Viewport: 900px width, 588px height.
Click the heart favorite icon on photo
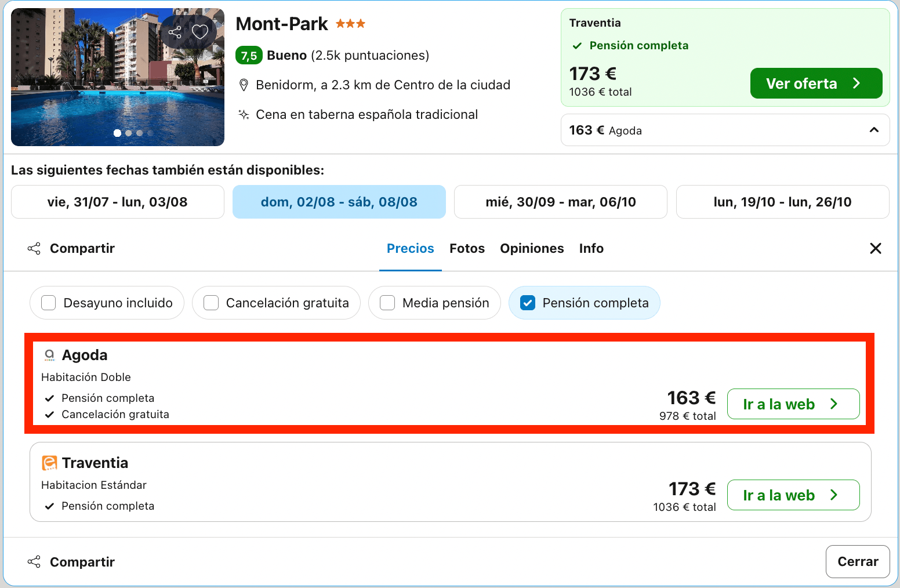[x=200, y=32]
